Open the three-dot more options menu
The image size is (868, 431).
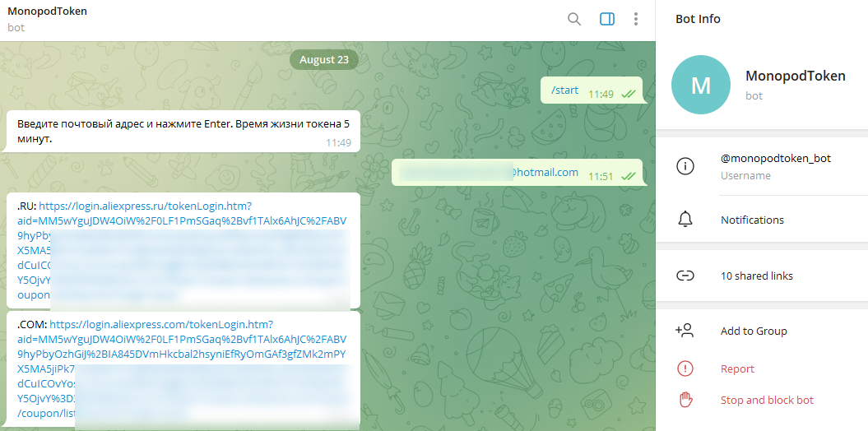coord(635,20)
